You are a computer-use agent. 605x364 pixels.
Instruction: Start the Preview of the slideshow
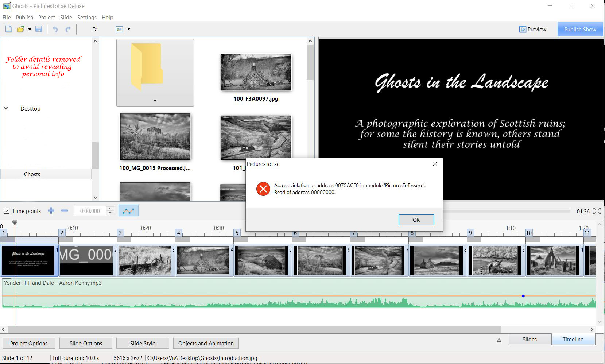[533, 29]
